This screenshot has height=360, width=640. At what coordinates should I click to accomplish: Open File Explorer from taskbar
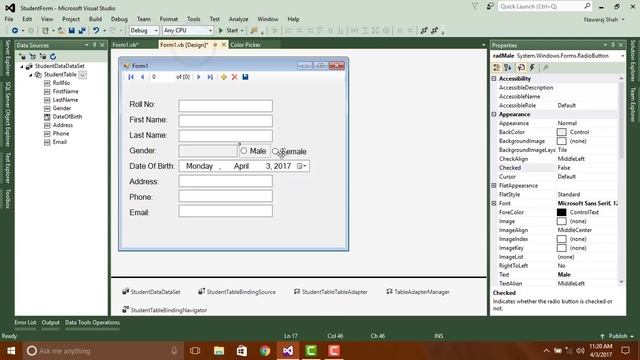point(219,351)
